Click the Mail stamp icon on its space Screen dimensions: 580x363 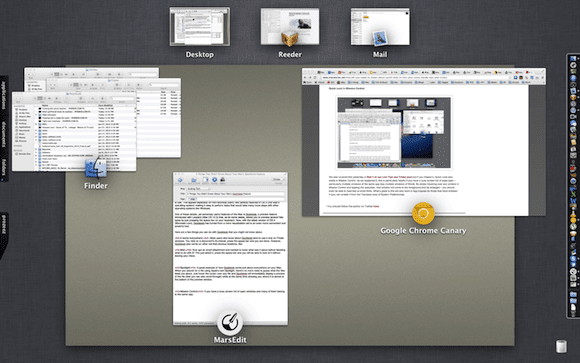pyautogui.click(x=380, y=38)
